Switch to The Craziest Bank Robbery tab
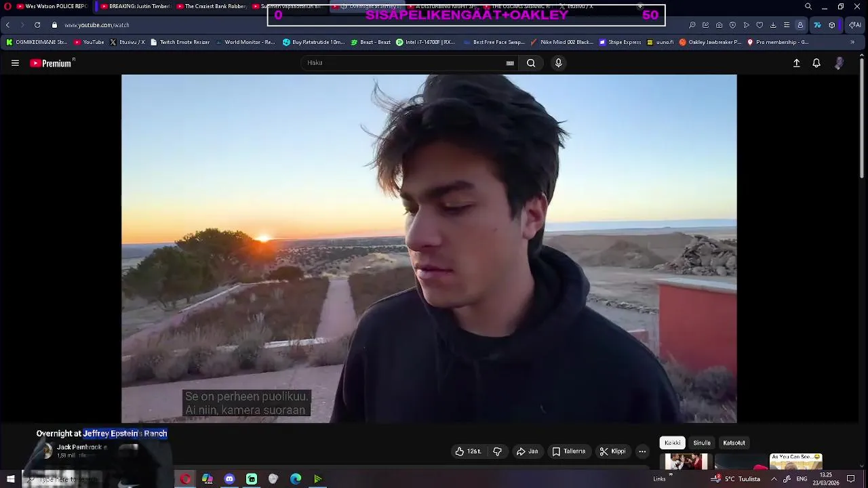This screenshot has width=868, height=488. click(211, 6)
